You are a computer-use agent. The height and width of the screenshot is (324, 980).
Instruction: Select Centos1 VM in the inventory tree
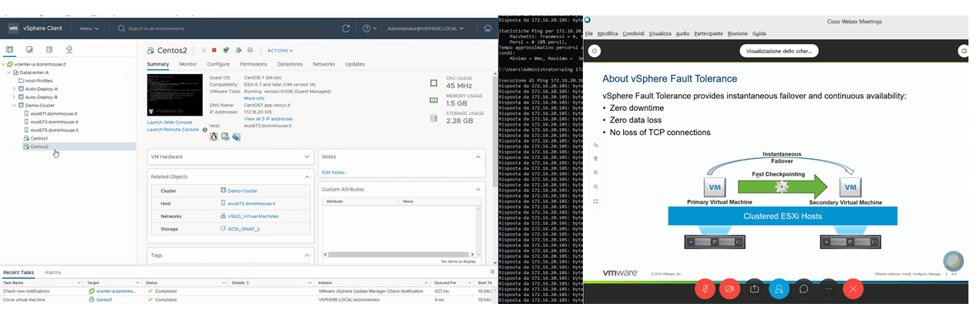pos(39,138)
